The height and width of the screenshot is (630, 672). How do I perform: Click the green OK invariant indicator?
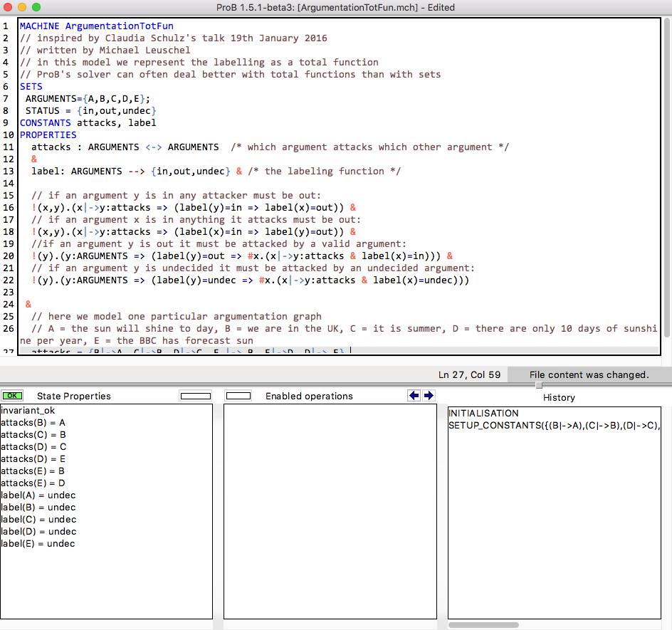tap(12, 396)
